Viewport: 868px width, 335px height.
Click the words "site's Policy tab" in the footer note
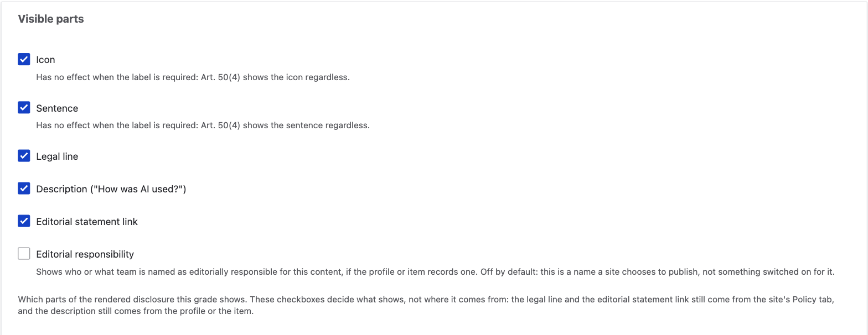click(801, 300)
